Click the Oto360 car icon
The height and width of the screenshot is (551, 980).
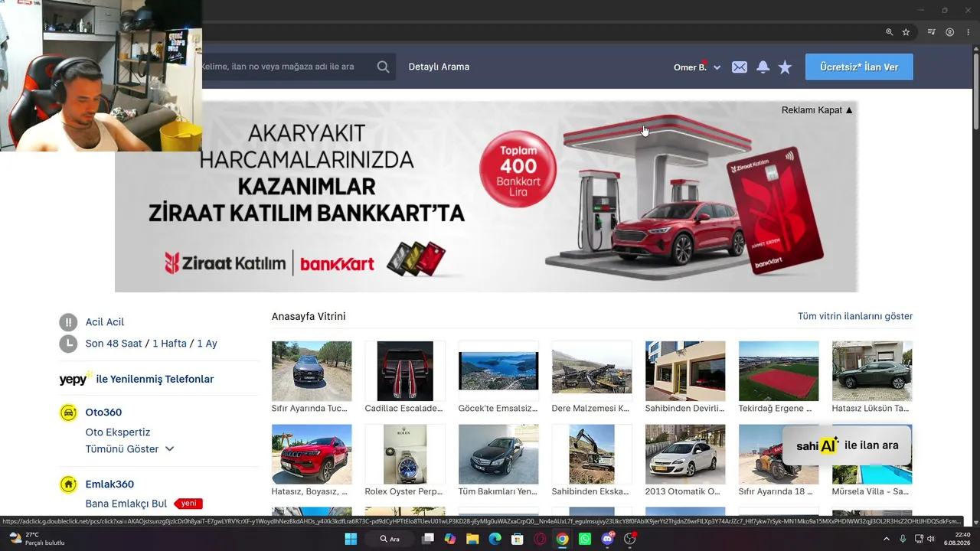68,412
